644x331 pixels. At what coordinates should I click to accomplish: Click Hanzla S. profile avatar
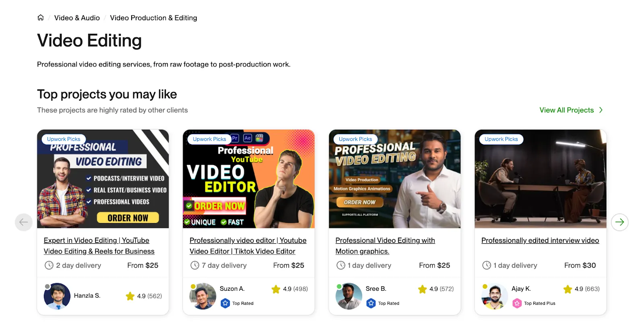[x=57, y=296]
